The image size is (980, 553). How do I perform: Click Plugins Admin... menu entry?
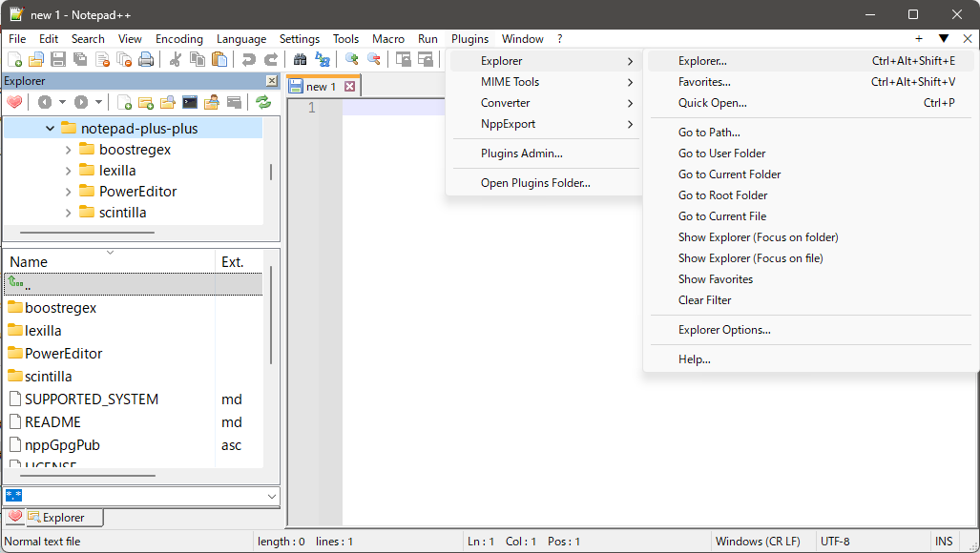pyautogui.click(x=544, y=154)
